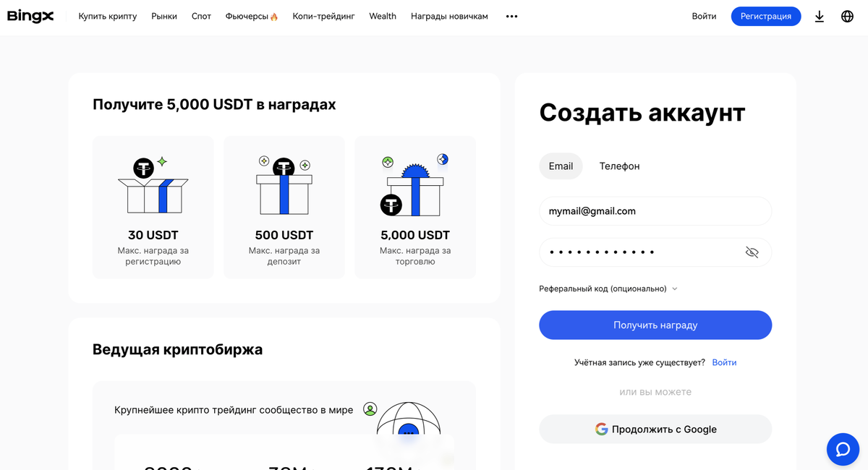The image size is (868, 470).
Task: Open the Фьючерсы menu
Action: tap(252, 16)
